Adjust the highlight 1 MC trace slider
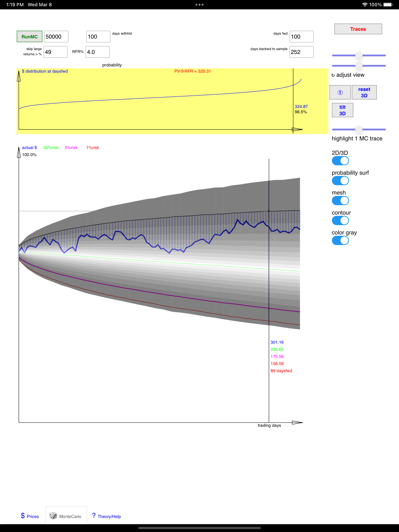This screenshot has width=399, height=532. click(359, 129)
